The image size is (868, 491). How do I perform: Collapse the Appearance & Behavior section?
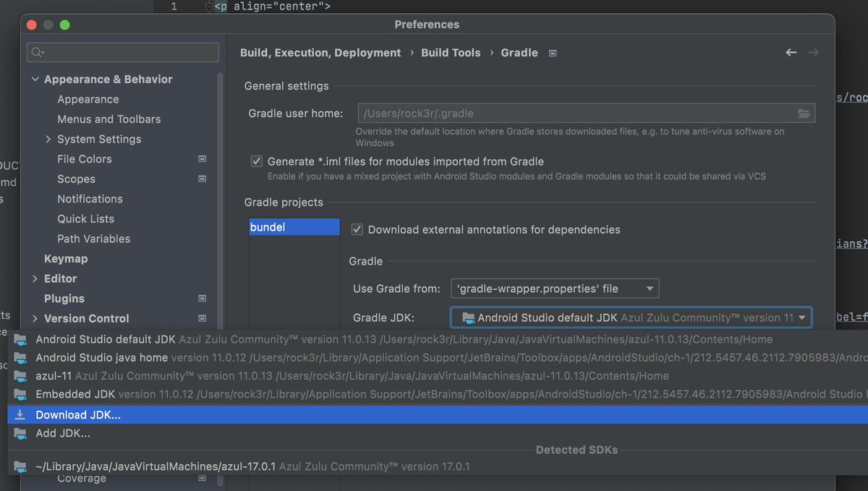(x=35, y=80)
